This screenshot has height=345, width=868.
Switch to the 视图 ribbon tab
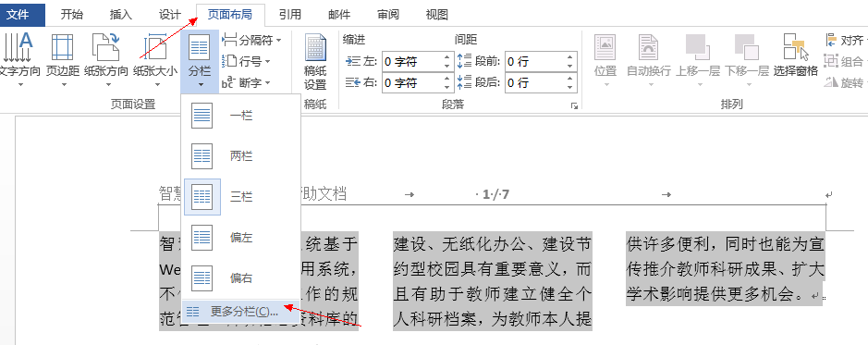coord(436,15)
